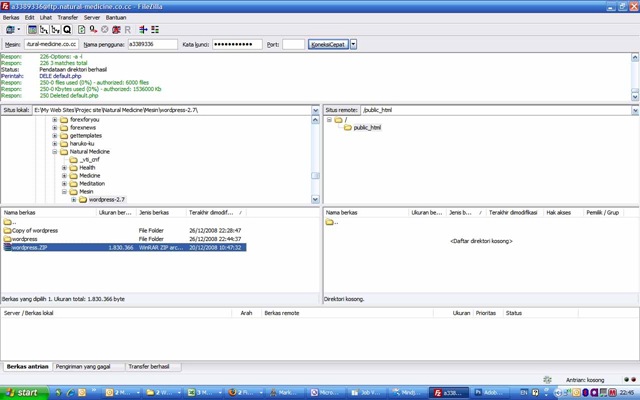Image resolution: width=640 pixels, height=400 pixels.
Task: Open the Edit menu
Action: 29,18
